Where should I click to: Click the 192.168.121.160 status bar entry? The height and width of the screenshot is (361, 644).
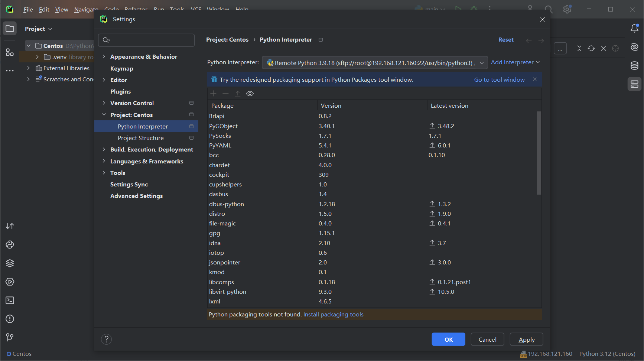coord(546,354)
